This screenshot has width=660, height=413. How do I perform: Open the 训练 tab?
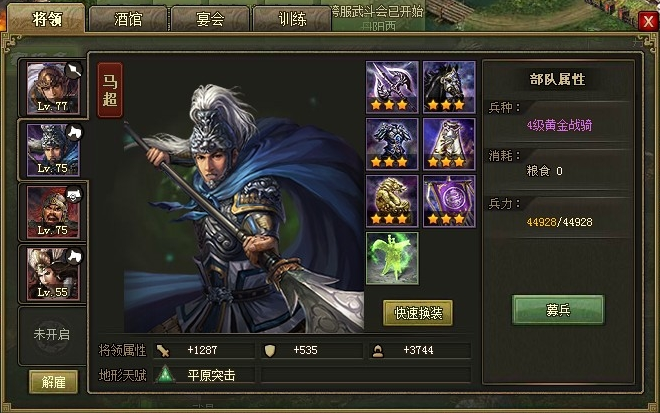click(292, 19)
